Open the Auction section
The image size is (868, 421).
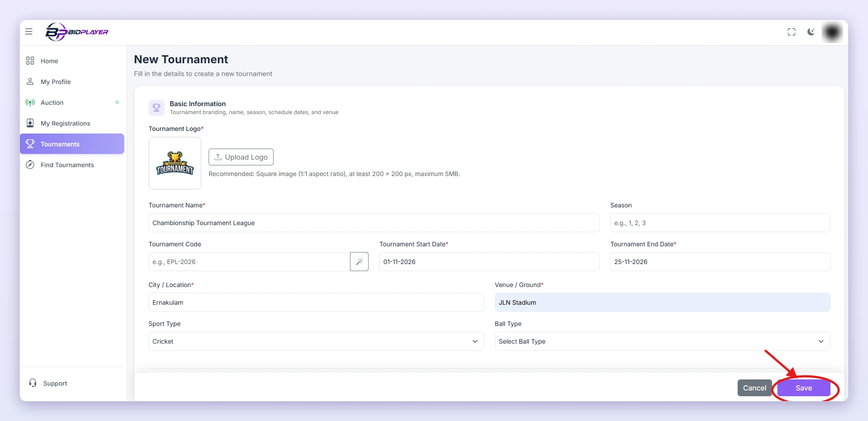(x=72, y=103)
